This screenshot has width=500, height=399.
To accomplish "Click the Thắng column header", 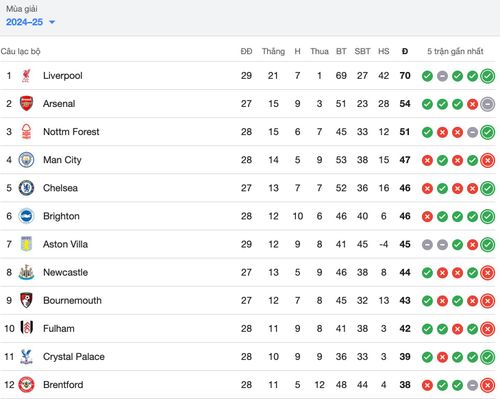I will 273,51.
